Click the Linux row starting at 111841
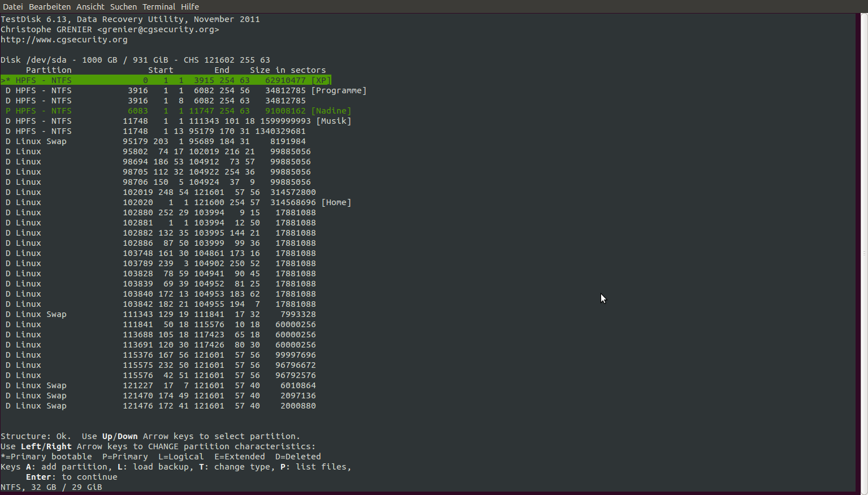 (161, 324)
